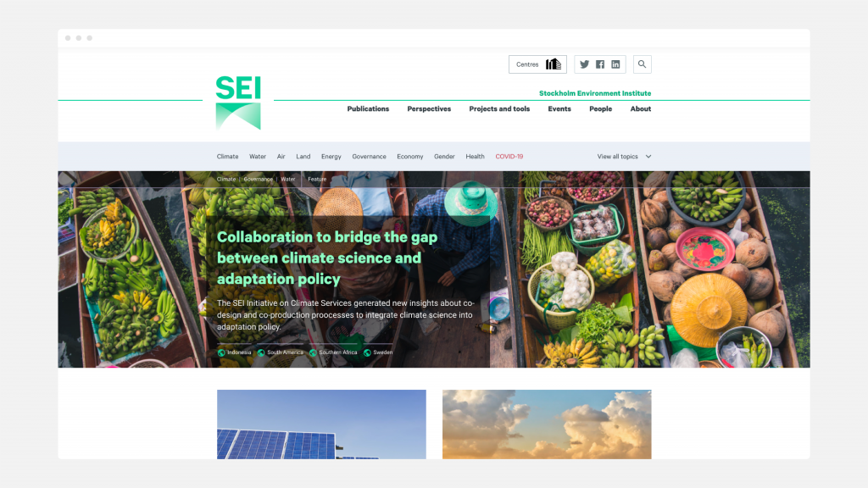Expand the View all topics dropdown

pos(624,157)
